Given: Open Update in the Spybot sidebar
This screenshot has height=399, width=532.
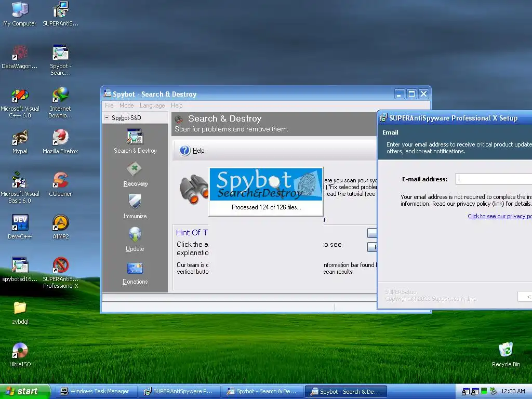Looking at the screenshot, I should point(135,240).
